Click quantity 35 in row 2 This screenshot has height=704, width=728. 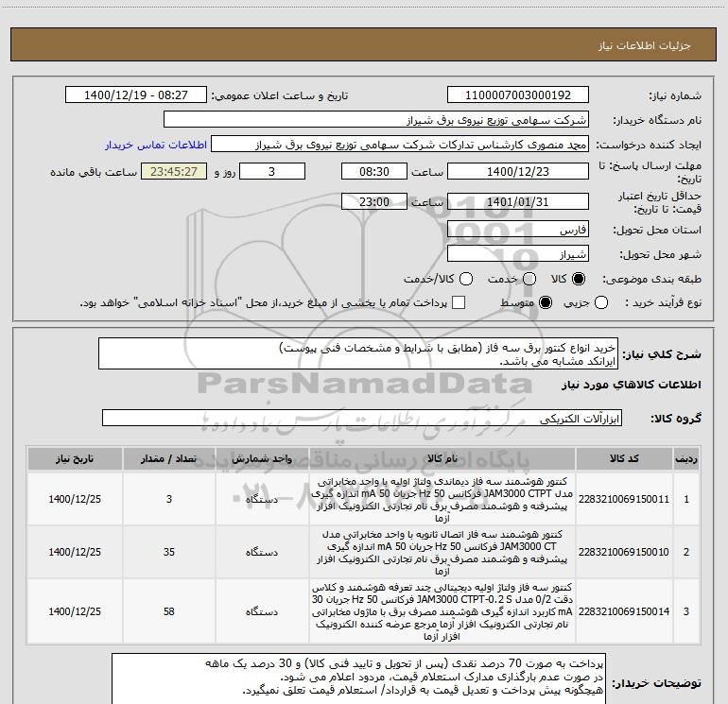[x=169, y=552]
